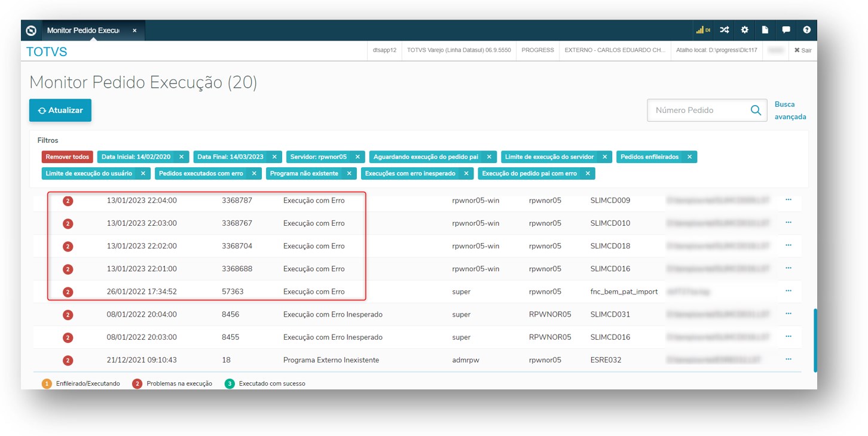Select the Monitor Pedido Execução tab
The image size is (868, 436).
(83, 30)
